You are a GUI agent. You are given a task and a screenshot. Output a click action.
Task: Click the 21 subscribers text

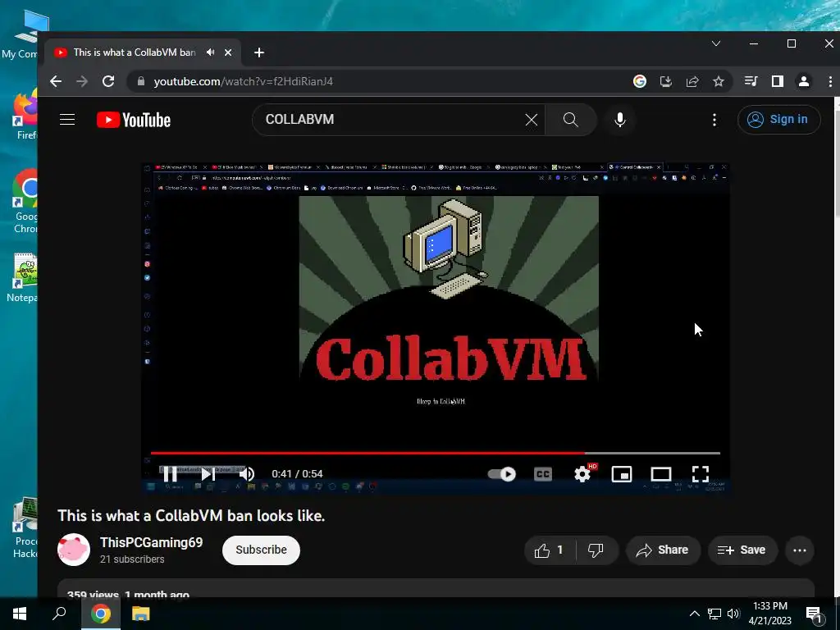132,559
